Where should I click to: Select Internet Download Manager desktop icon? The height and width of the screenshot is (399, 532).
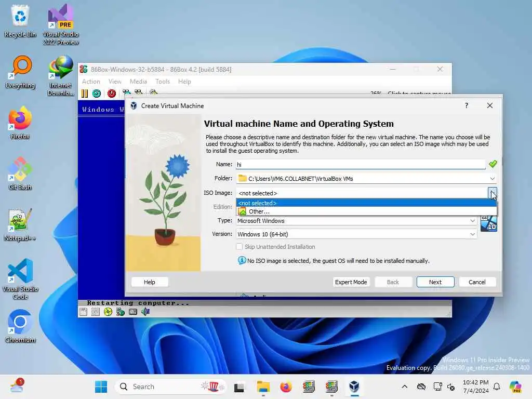click(x=61, y=76)
